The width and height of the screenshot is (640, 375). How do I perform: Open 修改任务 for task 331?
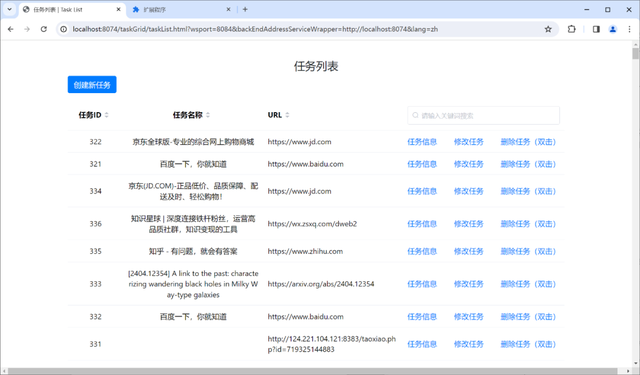[x=469, y=344]
